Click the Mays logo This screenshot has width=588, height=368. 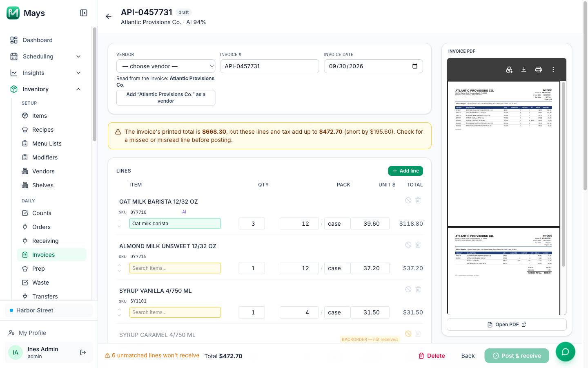click(13, 13)
